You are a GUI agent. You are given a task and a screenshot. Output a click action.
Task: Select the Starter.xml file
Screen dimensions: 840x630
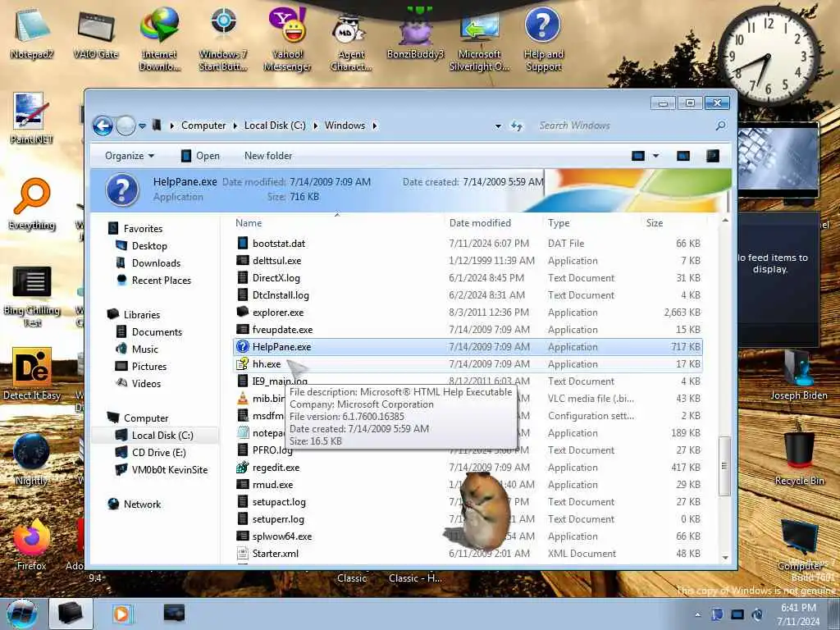(468, 554)
